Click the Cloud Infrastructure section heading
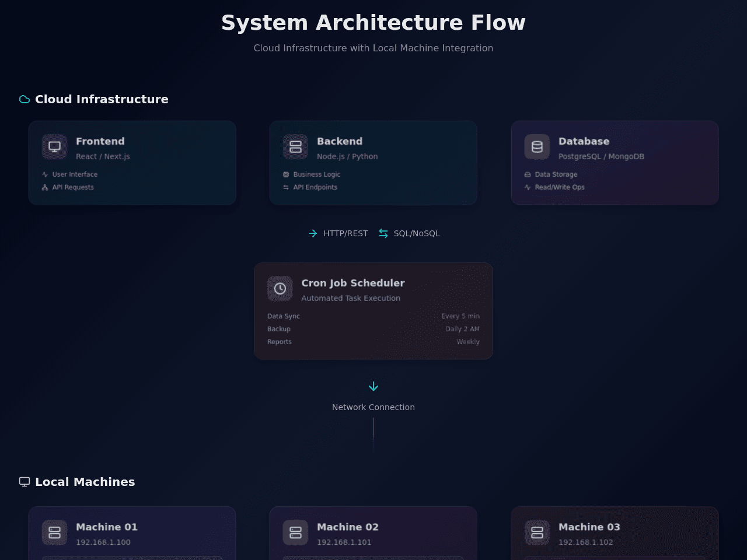The image size is (747, 560). [x=102, y=99]
